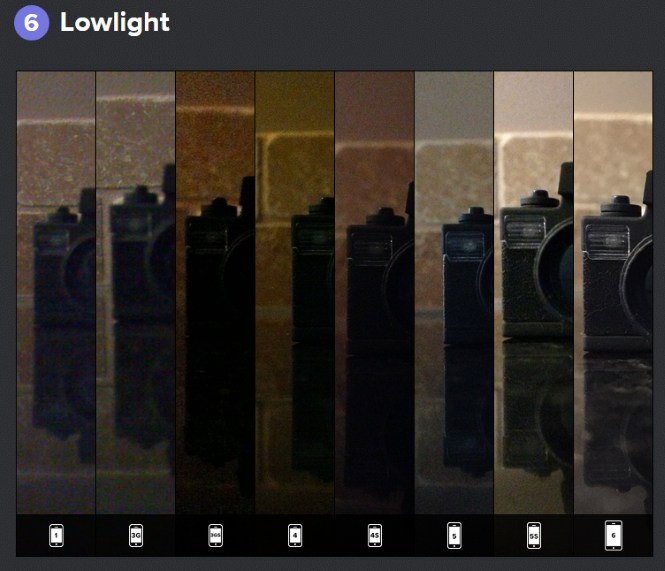Open the iPhone 5 lowlight photo strip

click(x=454, y=292)
